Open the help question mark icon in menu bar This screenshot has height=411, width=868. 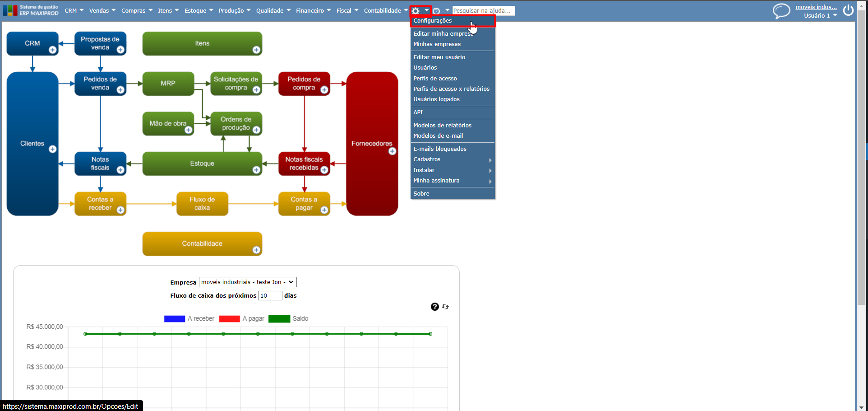click(x=436, y=11)
